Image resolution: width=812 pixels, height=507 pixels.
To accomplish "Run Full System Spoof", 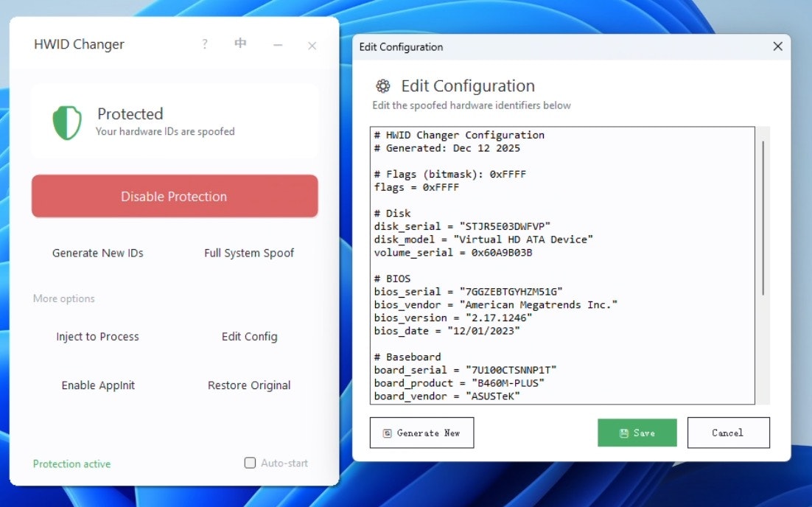I will [x=249, y=253].
